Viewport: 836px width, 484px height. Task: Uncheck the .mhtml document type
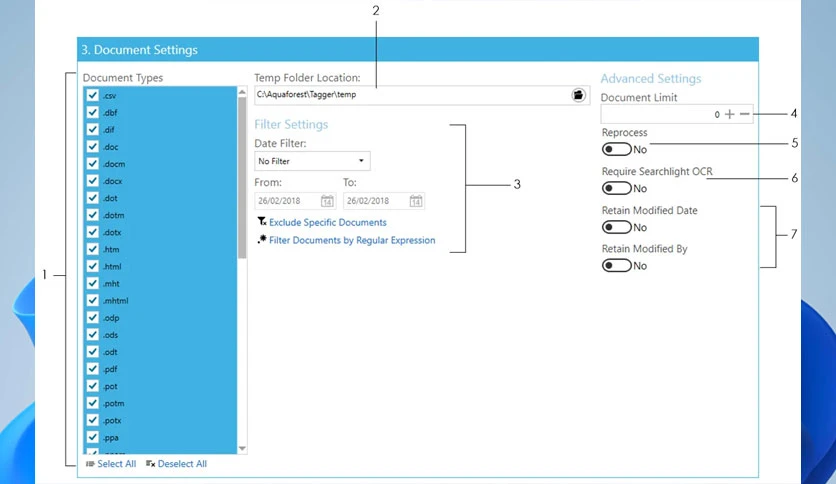coord(93,300)
